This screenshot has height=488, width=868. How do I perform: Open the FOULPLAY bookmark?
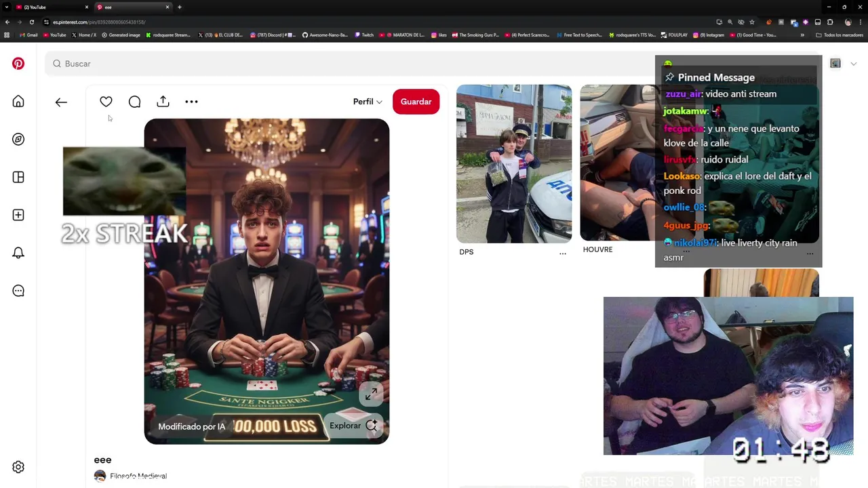click(674, 35)
